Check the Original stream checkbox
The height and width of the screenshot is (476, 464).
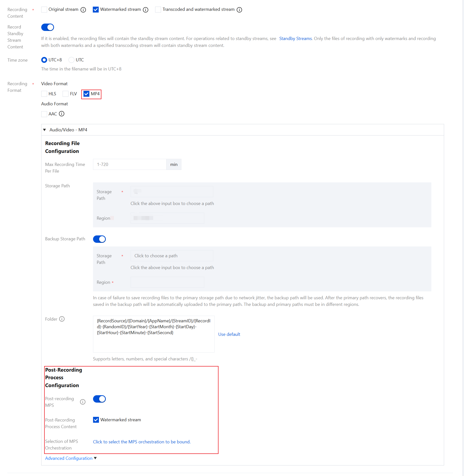click(x=44, y=10)
